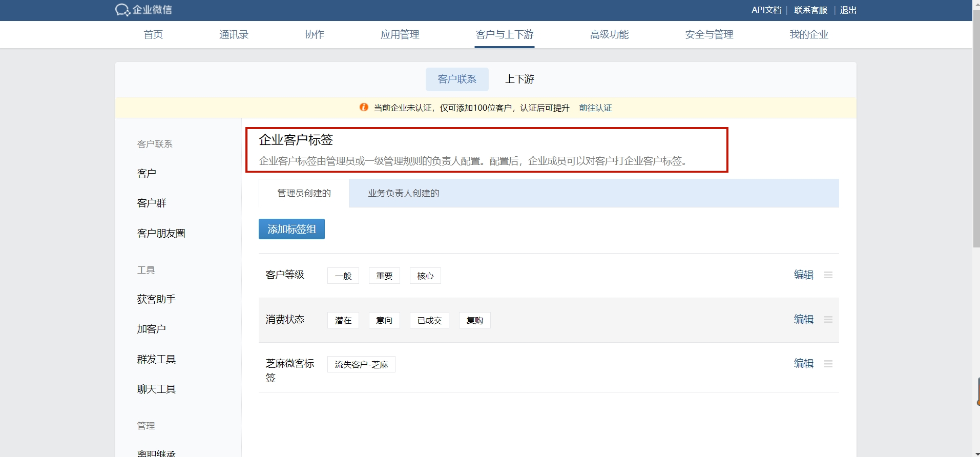Click the 消费状态 group name
This screenshot has height=457, width=980.
point(285,319)
